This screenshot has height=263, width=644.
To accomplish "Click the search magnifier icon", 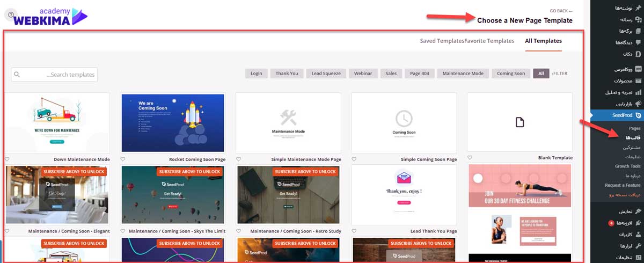I will coord(18,75).
